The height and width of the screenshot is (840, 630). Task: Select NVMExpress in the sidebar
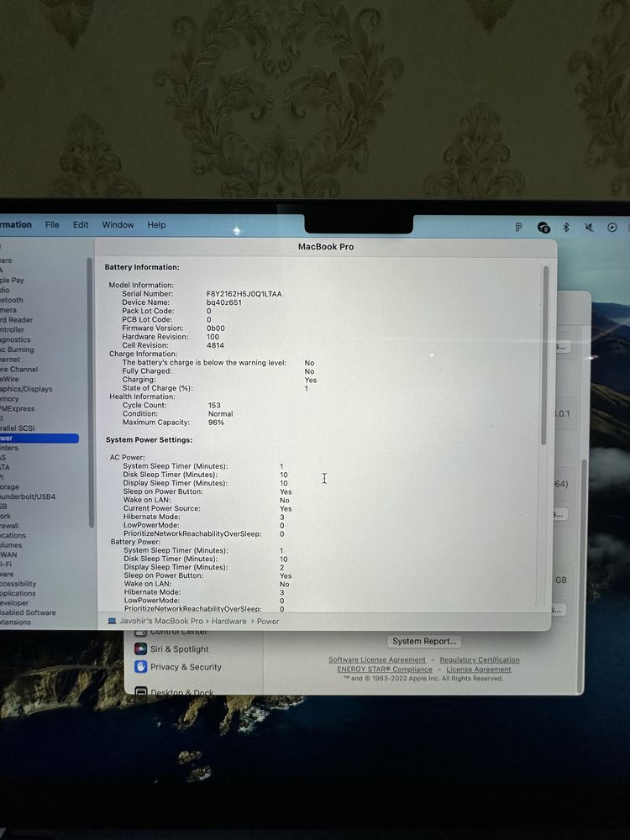point(17,409)
